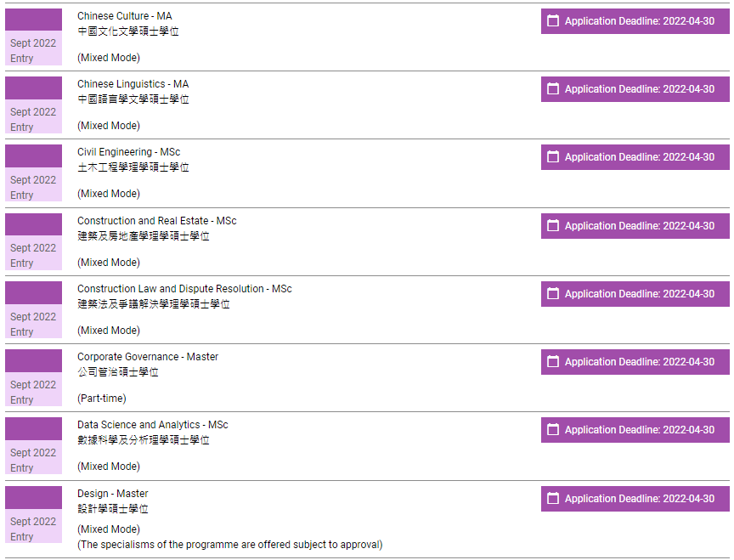The image size is (734, 560).
Task: Open Construction Law and Dispute Resolution - MSc
Action: click(184, 289)
